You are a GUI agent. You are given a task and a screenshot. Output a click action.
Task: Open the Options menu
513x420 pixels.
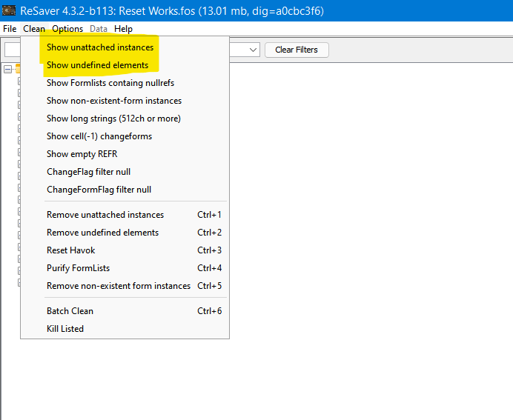coord(67,29)
